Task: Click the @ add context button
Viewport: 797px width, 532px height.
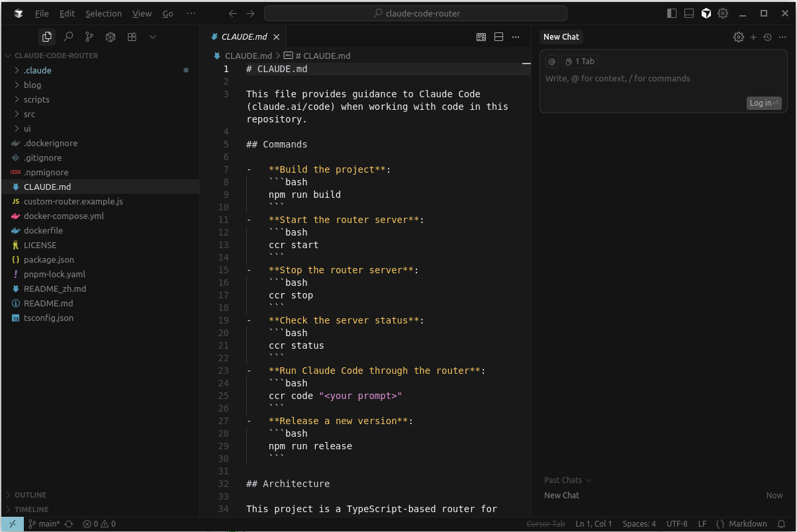Action: point(551,62)
